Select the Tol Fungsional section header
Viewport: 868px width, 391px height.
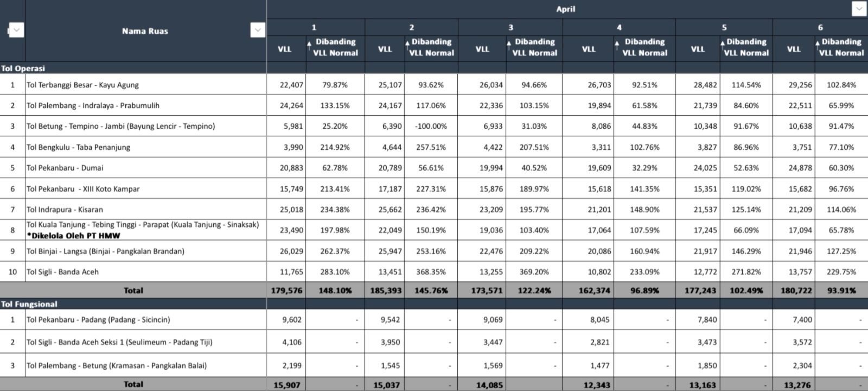[29, 304]
